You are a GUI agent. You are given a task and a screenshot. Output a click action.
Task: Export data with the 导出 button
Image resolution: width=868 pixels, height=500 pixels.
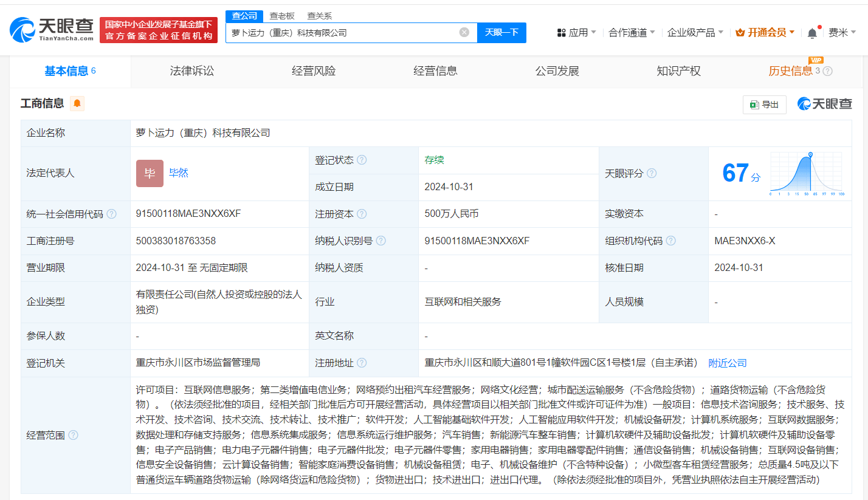(x=764, y=104)
